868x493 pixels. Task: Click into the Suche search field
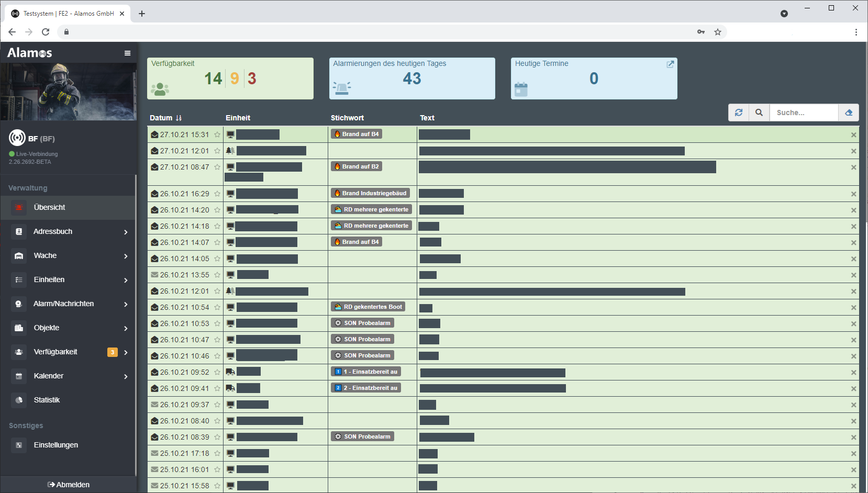pos(803,113)
